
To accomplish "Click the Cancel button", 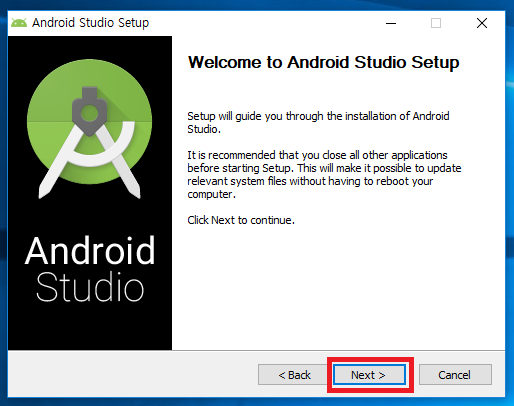I will [x=455, y=375].
